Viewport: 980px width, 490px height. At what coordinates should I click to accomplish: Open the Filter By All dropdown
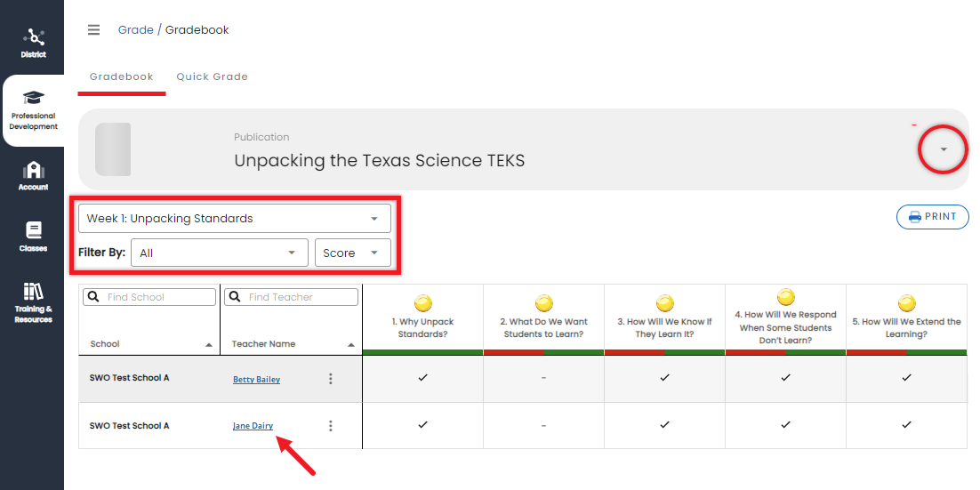(x=219, y=253)
